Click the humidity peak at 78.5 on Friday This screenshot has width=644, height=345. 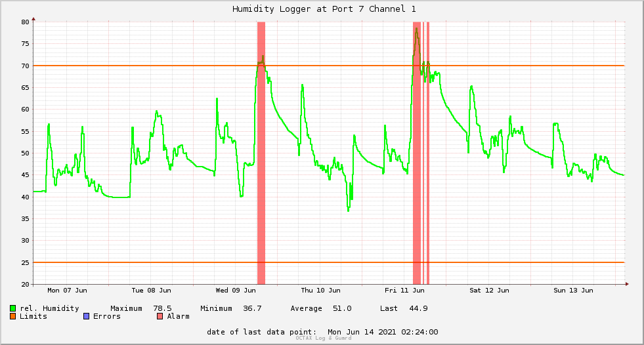416,29
